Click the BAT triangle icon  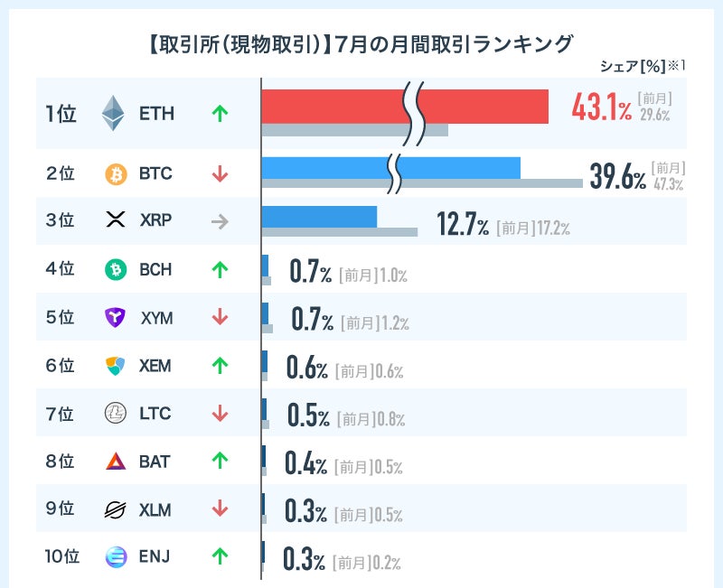click(116, 462)
